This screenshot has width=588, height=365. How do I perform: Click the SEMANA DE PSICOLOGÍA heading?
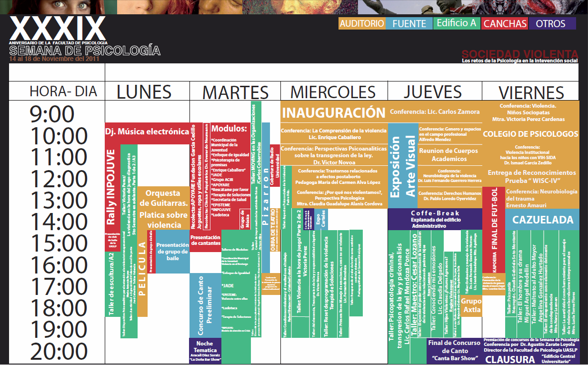click(x=84, y=51)
